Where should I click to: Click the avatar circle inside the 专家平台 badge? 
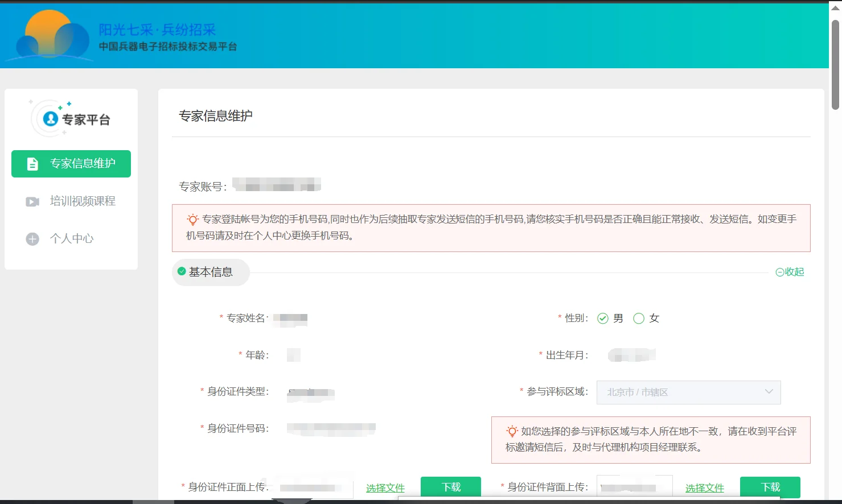pyautogui.click(x=50, y=118)
